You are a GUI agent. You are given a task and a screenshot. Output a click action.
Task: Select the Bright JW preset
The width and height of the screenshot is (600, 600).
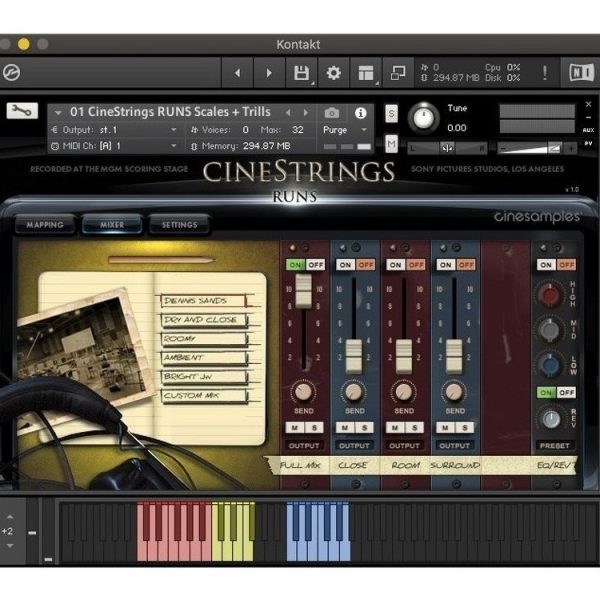pos(203,377)
